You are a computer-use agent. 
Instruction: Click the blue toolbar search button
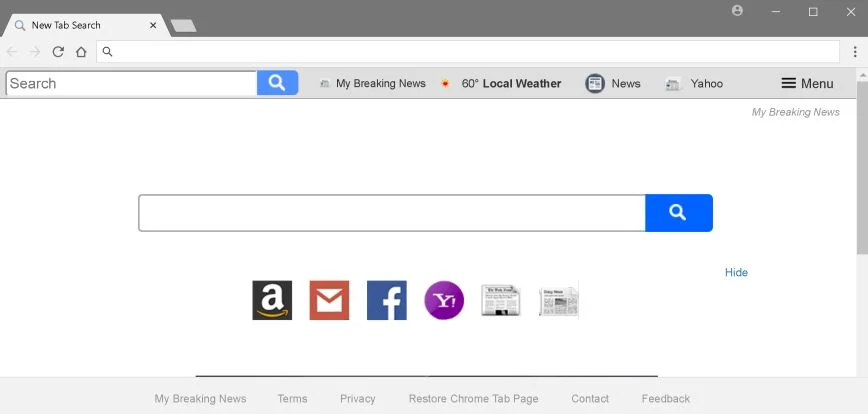[277, 83]
